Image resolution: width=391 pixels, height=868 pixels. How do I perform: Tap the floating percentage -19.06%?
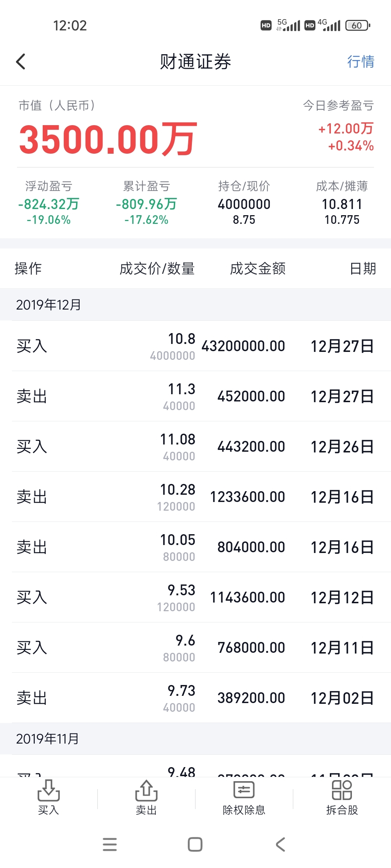tap(49, 220)
